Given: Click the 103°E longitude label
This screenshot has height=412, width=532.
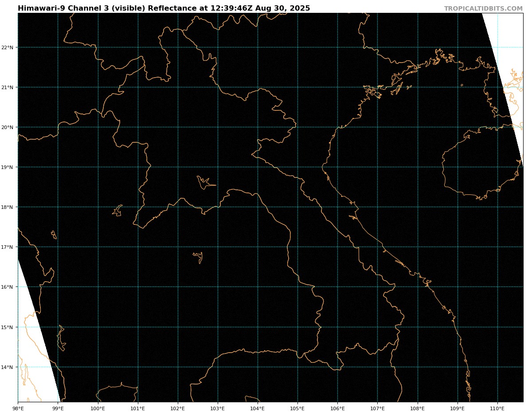Looking at the screenshot, I should click(x=218, y=408).
